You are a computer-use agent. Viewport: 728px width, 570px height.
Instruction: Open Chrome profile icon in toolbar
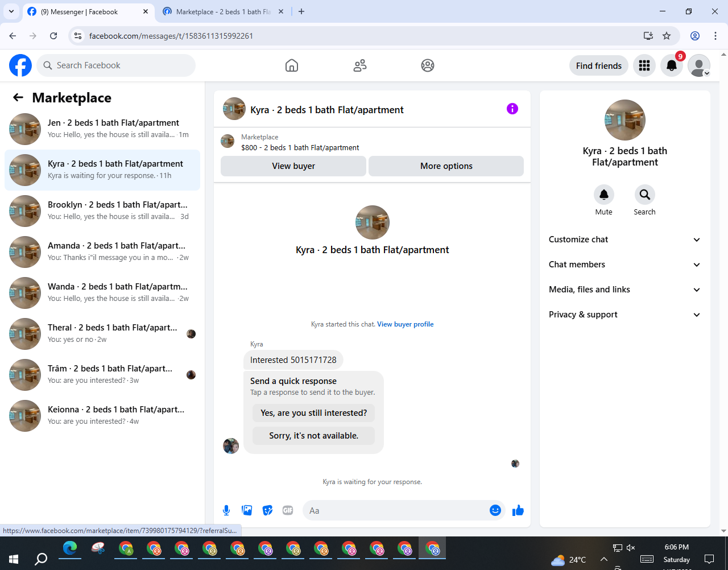tap(695, 36)
